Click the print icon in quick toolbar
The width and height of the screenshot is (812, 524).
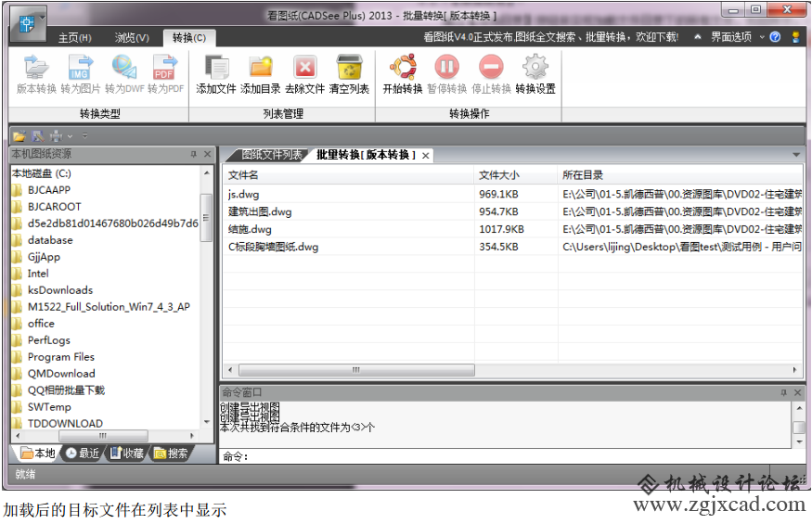[56, 136]
